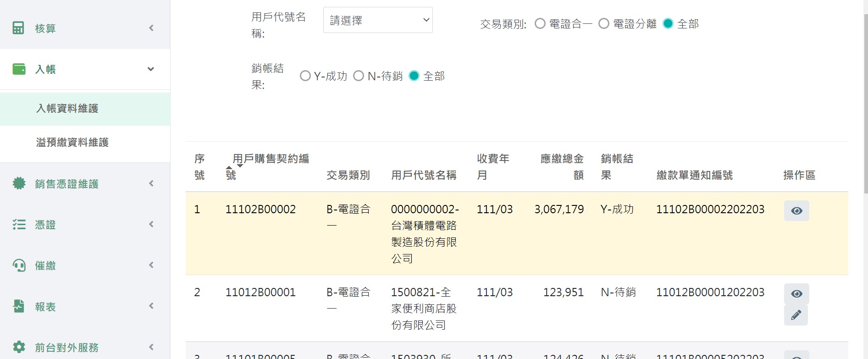Click the 序號 column header
This screenshot has height=359, width=868.
[199, 167]
